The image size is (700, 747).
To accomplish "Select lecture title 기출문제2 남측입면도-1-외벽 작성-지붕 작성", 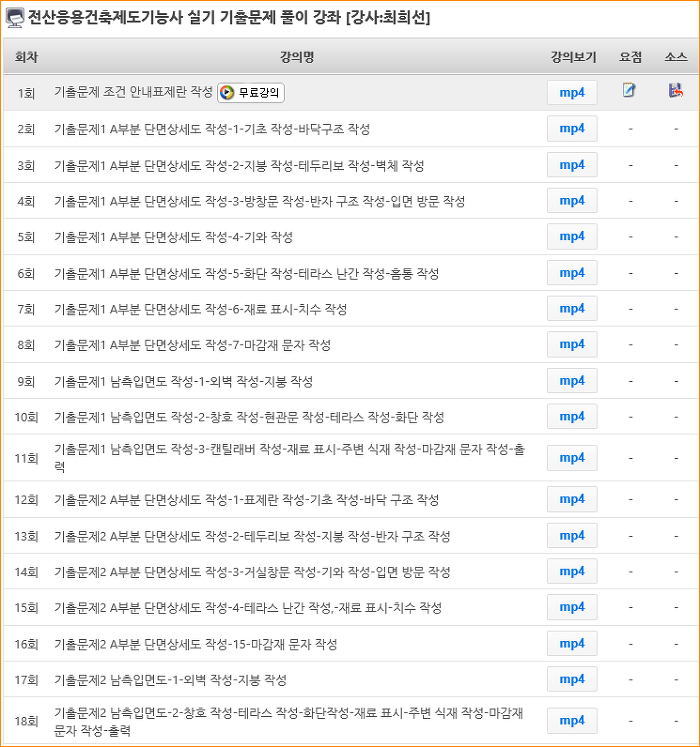I will tap(170, 680).
